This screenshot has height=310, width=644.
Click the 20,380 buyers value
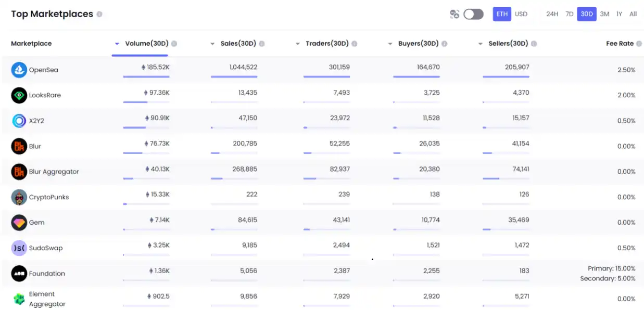(x=430, y=169)
